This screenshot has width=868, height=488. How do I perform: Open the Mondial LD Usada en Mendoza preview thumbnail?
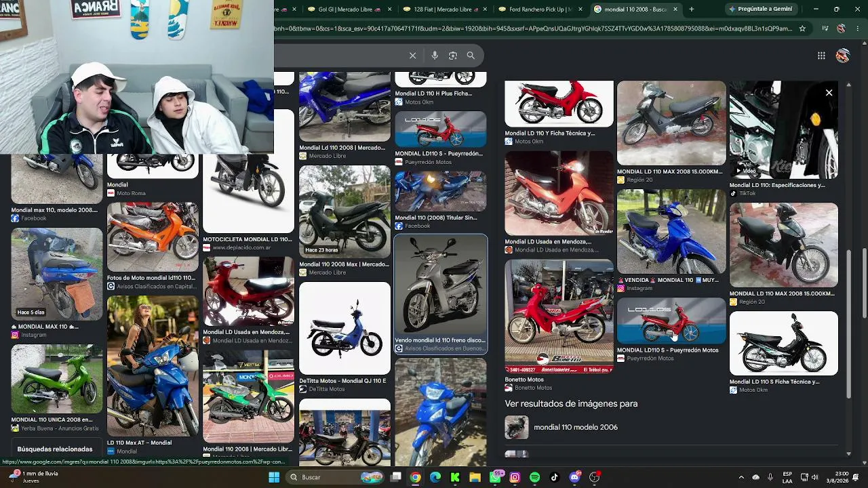coord(559,192)
